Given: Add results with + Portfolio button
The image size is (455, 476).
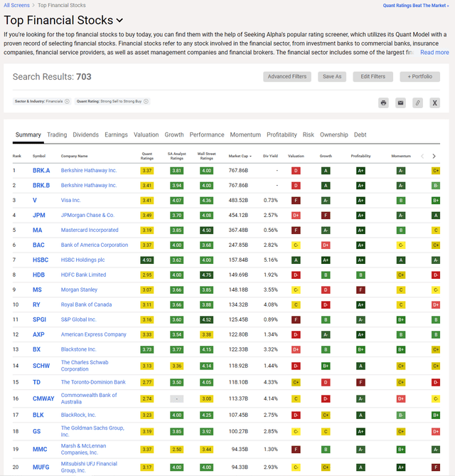Looking at the screenshot, I should (x=420, y=77).
